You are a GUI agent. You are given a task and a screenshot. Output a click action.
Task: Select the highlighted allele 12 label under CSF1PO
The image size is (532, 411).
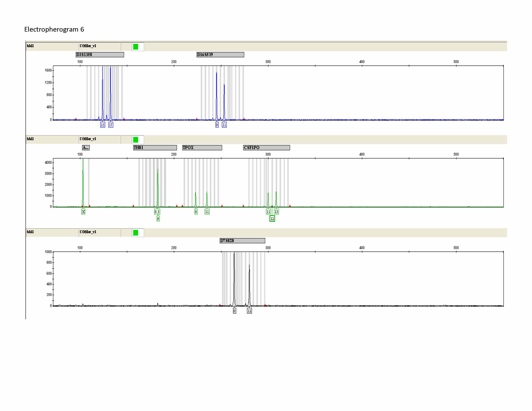pyautogui.click(x=272, y=219)
